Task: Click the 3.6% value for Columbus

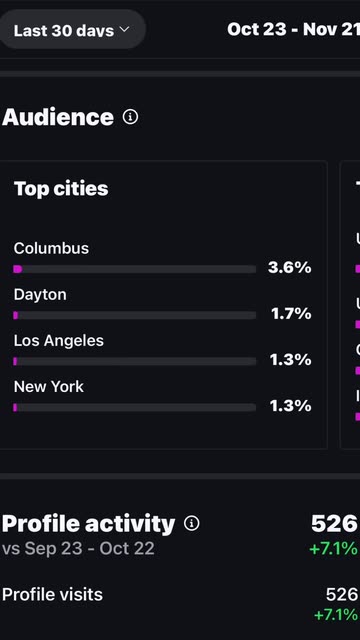Action: [290, 268]
